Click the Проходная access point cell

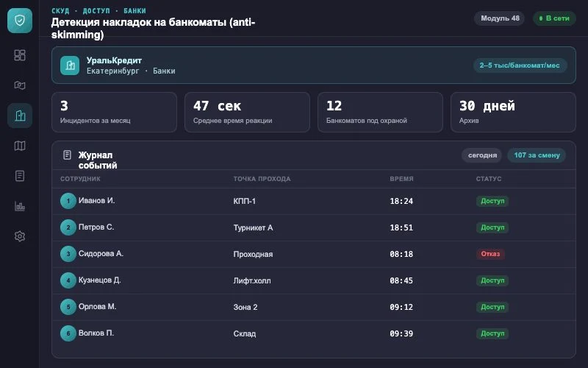click(253, 254)
